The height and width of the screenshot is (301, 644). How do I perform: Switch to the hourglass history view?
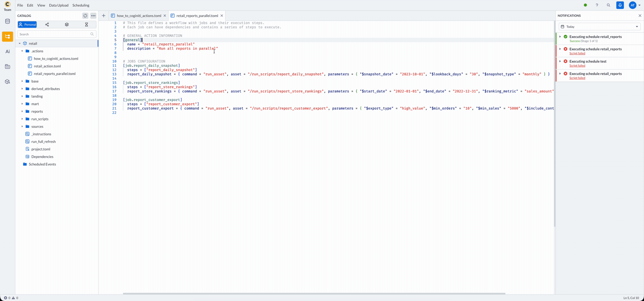(x=86, y=25)
